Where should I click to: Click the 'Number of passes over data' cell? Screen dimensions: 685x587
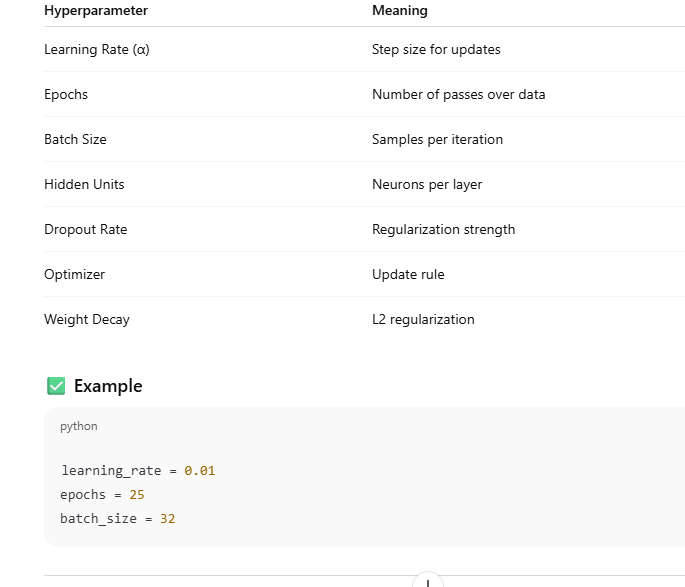point(458,94)
